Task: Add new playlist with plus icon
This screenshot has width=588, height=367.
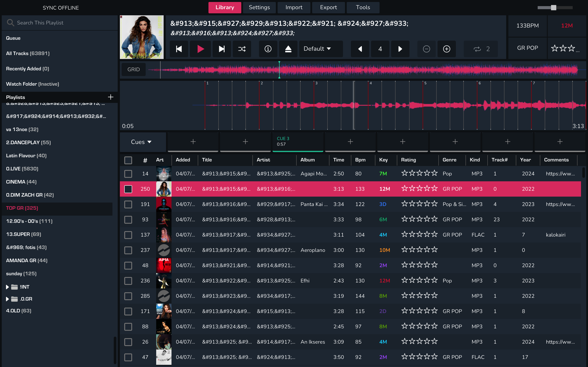Action: click(x=110, y=97)
